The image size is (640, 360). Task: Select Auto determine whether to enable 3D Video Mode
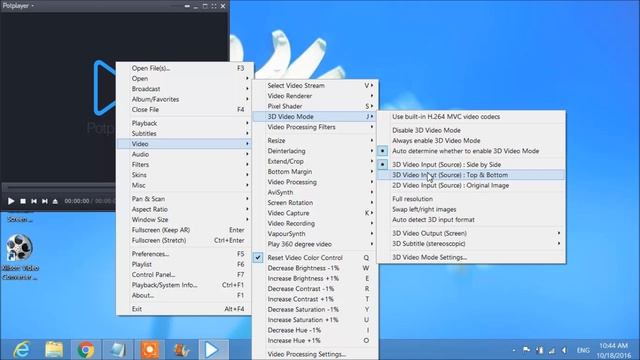tap(471, 151)
